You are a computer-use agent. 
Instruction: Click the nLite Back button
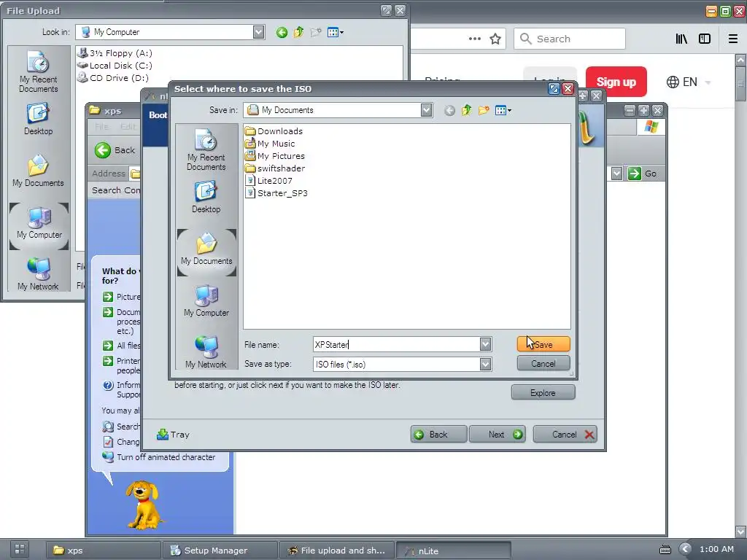pyautogui.click(x=438, y=435)
